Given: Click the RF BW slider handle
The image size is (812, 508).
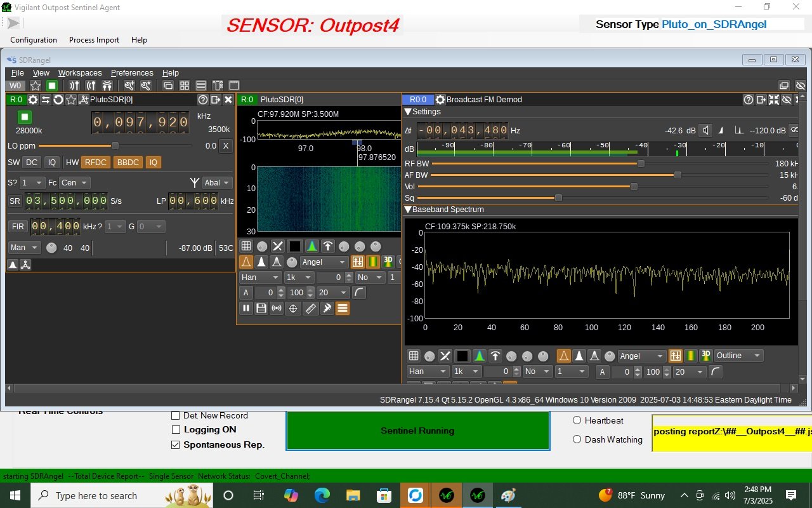Looking at the screenshot, I should [x=641, y=164].
